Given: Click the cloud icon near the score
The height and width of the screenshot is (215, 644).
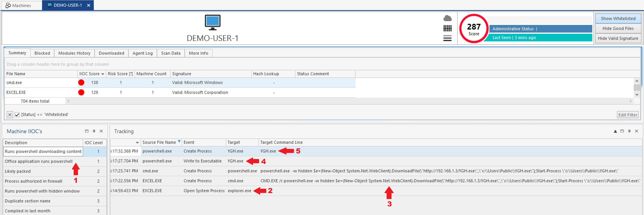Looking at the screenshot, I should click(x=447, y=18).
